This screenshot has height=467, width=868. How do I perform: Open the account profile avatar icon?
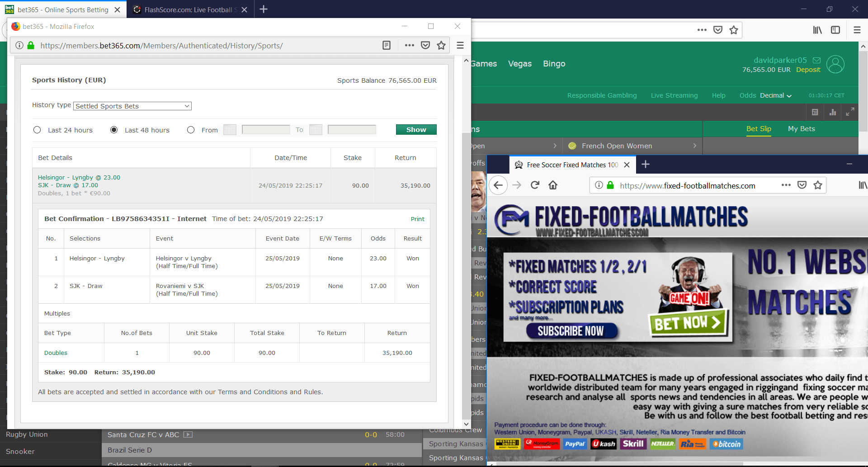point(835,64)
